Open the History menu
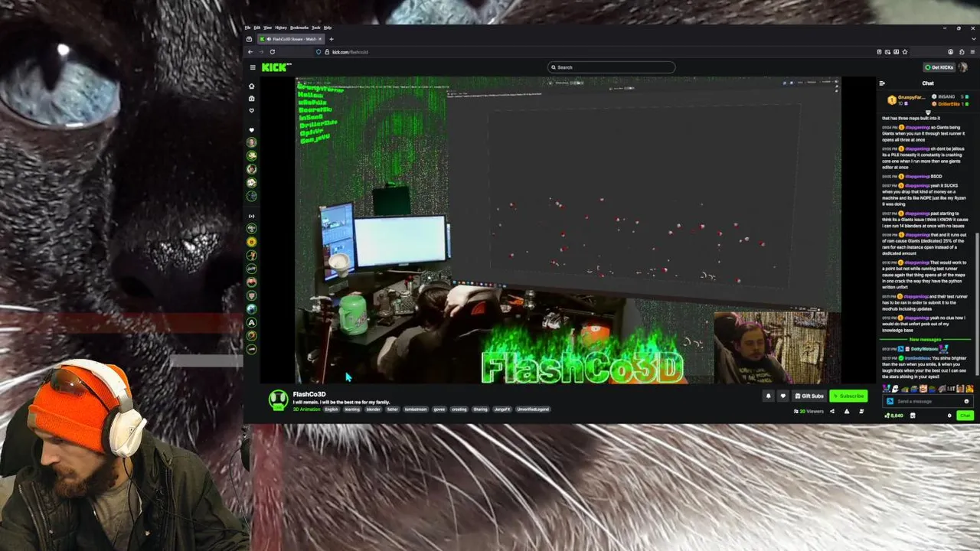The height and width of the screenshot is (551, 980). tap(281, 28)
